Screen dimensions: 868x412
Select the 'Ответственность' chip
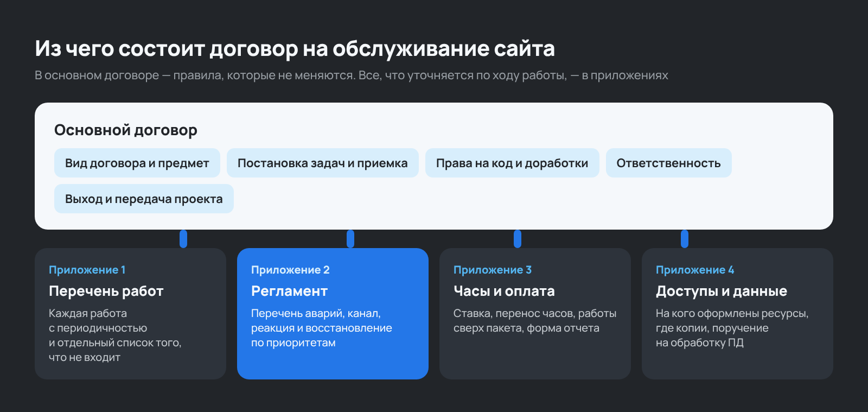(669, 163)
